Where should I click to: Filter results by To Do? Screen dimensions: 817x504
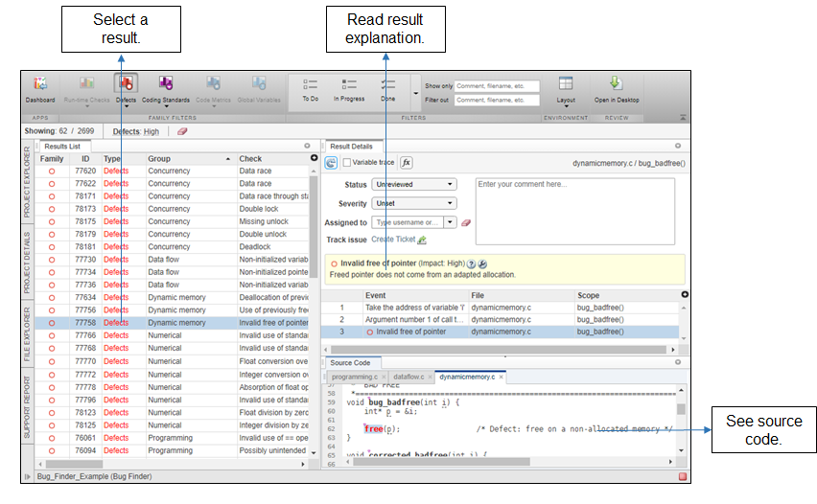click(310, 89)
